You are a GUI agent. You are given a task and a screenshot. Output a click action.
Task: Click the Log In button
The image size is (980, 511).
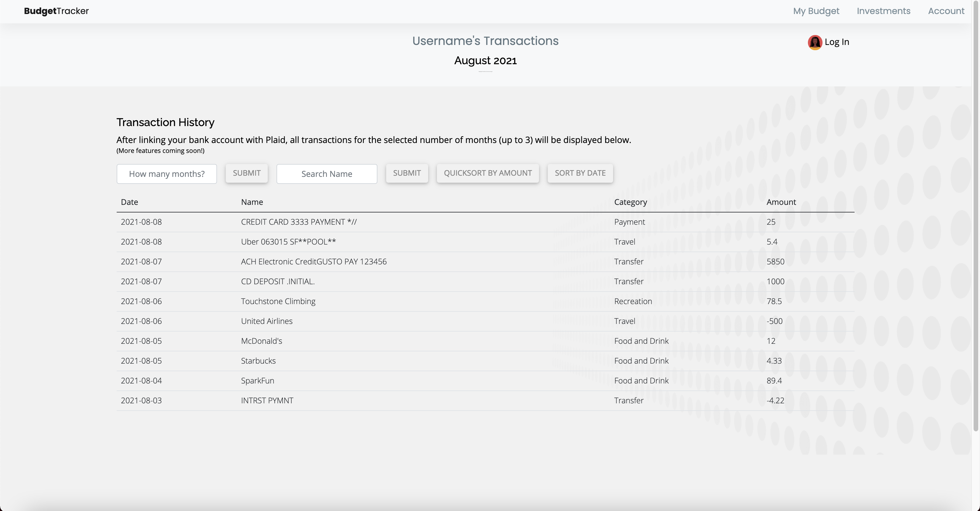(x=836, y=42)
